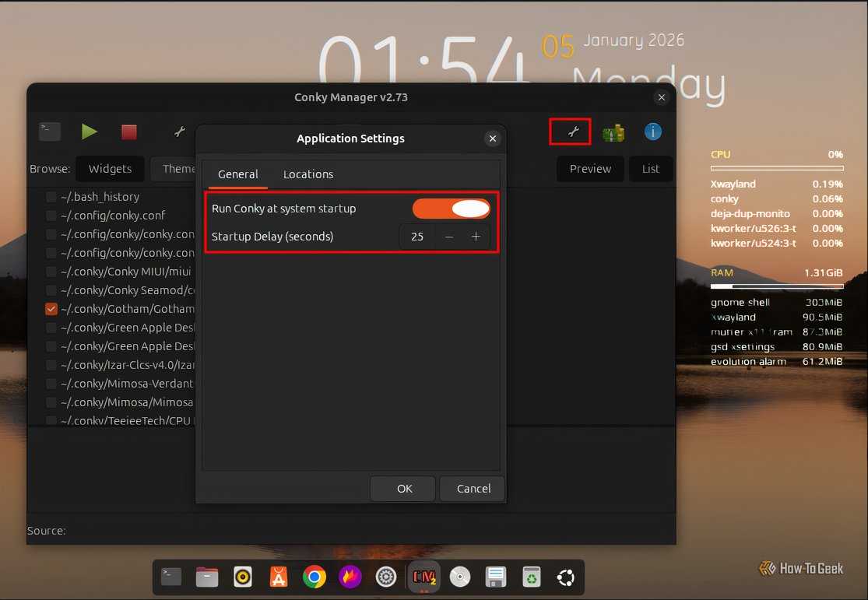Start Conky using the green play icon
Image resolution: width=868 pixels, height=600 pixels.
(89, 132)
